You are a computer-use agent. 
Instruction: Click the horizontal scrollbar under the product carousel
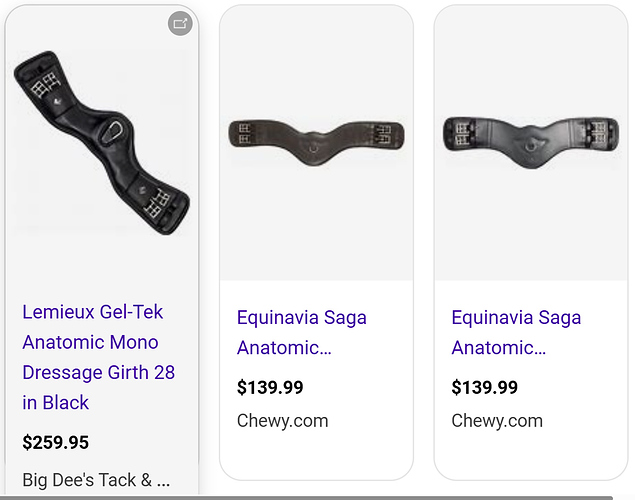pyautogui.click(x=307, y=498)
